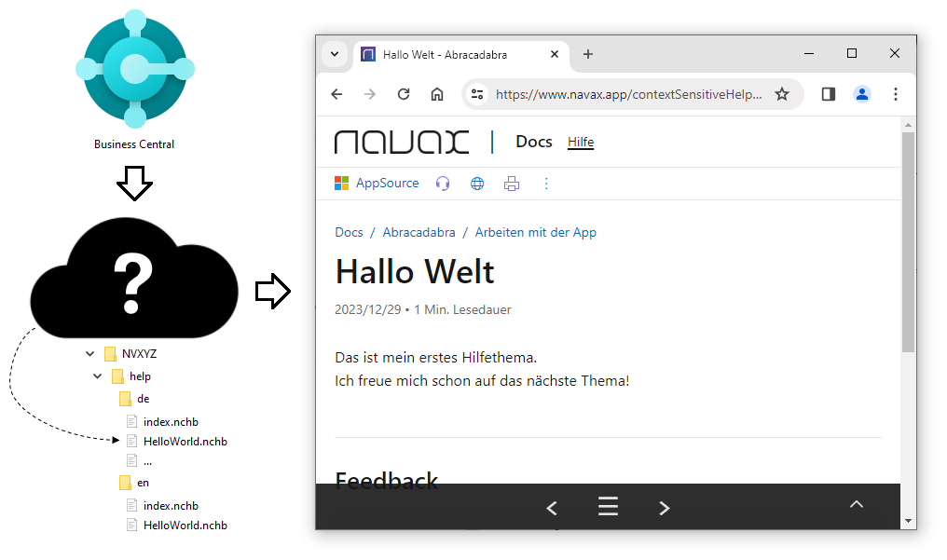Open the Hilfe link
The height and width of the screenshot is (560, 947).
581,143
